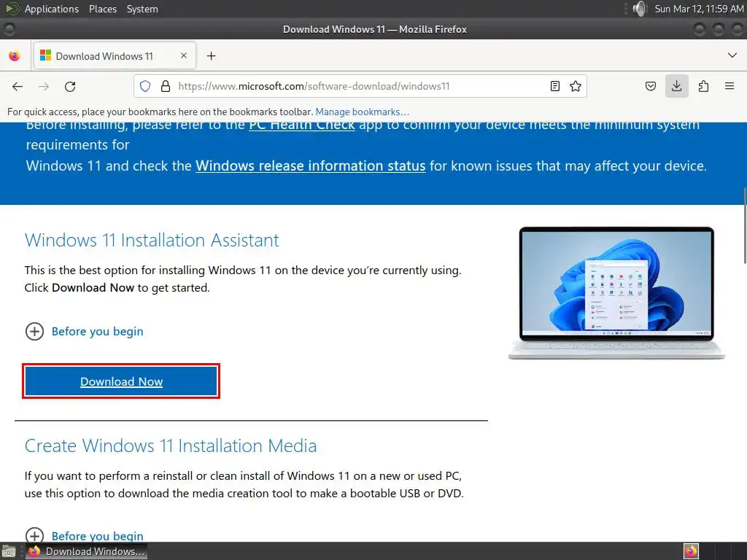Click the date and time clock in top panel
Viewport: 747px width, 560px height.
(699, 9)
